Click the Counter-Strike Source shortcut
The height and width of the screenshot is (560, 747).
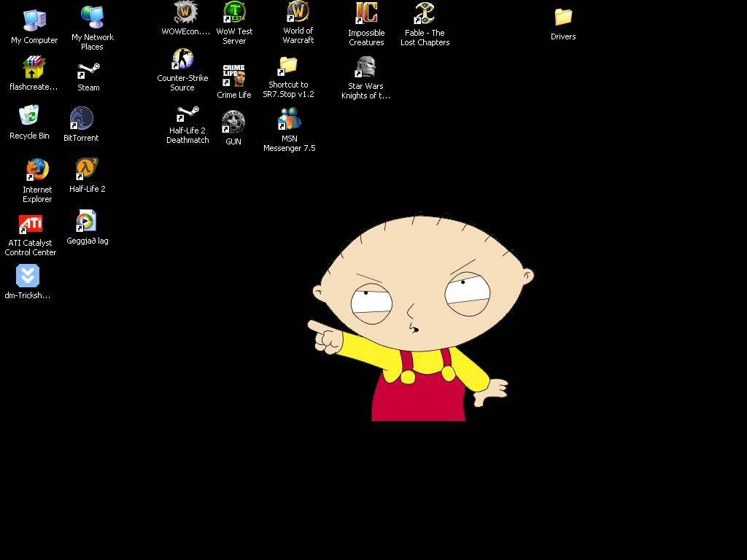click(182, 59)
